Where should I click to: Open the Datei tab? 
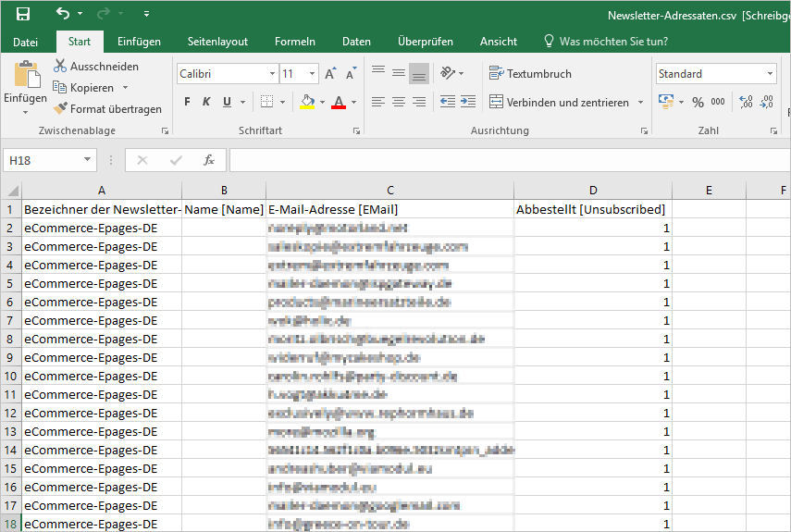point(25,42)
